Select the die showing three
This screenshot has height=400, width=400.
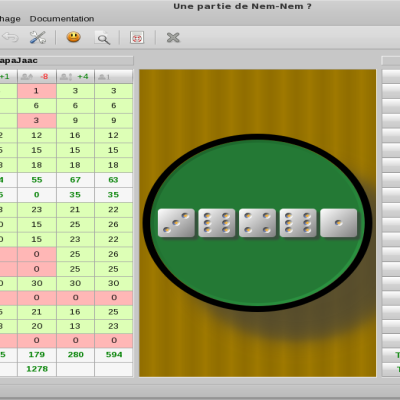tap(176, 223)
